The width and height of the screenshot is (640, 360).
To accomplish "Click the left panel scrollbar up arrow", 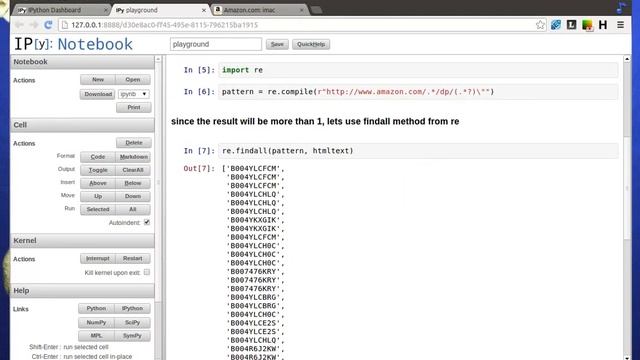I will pos(158,60).
